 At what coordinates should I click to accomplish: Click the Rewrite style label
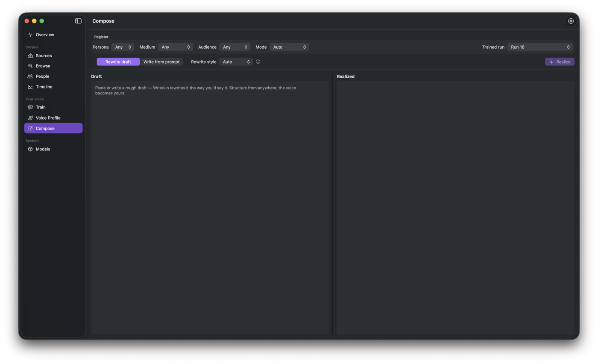[204, 62]
